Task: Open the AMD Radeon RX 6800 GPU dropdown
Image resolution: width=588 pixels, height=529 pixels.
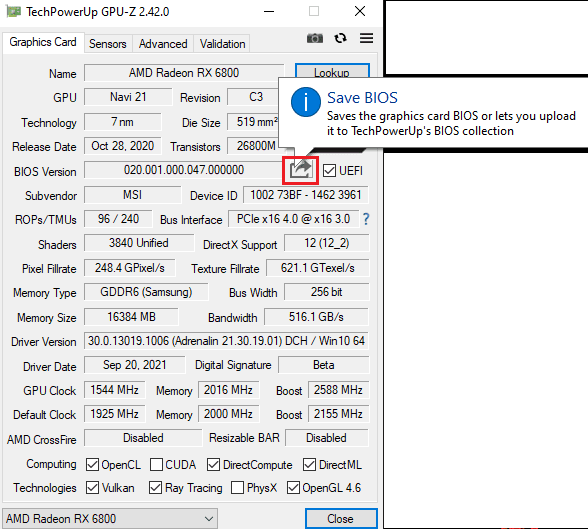Action: (x=110, y=519)
